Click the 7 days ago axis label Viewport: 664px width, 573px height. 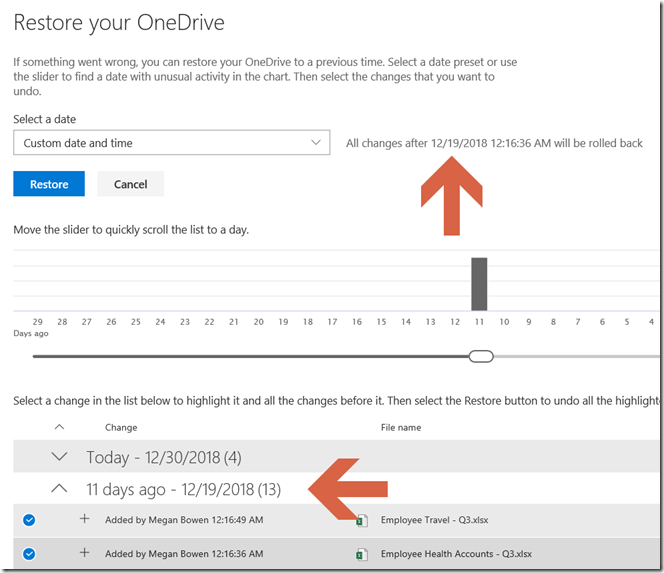point(578,322)
